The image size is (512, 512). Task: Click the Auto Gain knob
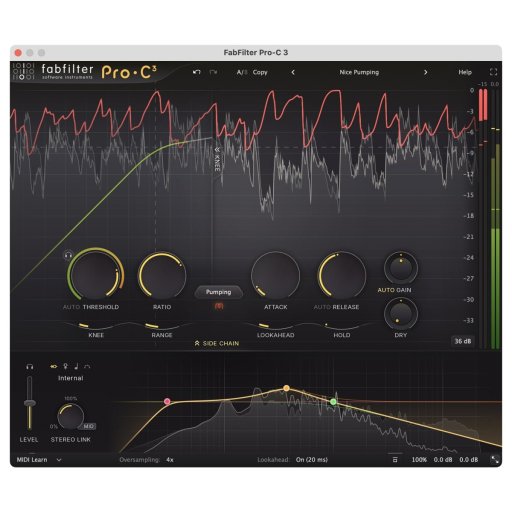(x=401, y=268)
